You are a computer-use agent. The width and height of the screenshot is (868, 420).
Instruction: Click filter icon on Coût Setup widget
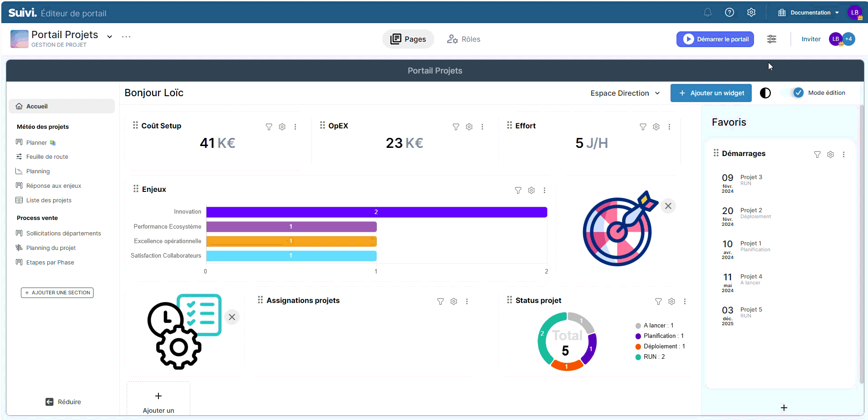pyautogui.click(x=269, y=127)
